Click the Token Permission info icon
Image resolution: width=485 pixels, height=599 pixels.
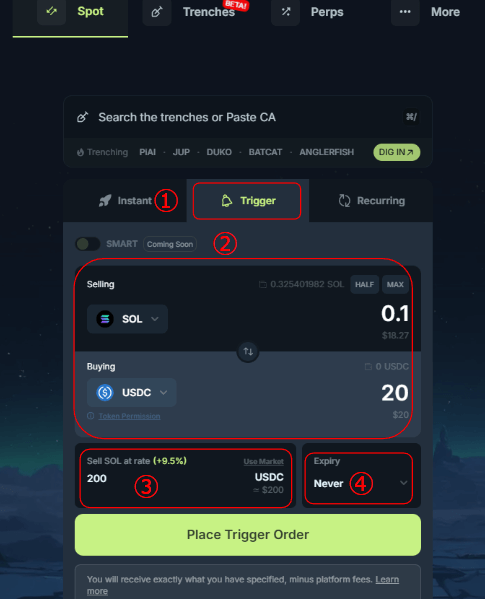pos(91,416)
